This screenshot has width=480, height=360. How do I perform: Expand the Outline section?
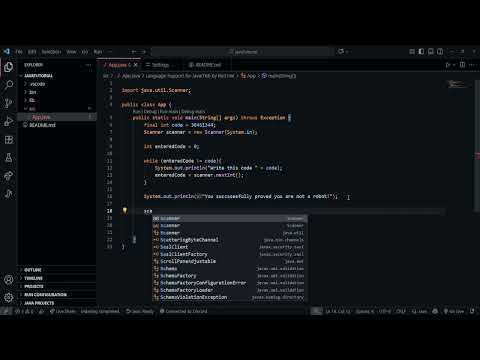tap(57, 270)
